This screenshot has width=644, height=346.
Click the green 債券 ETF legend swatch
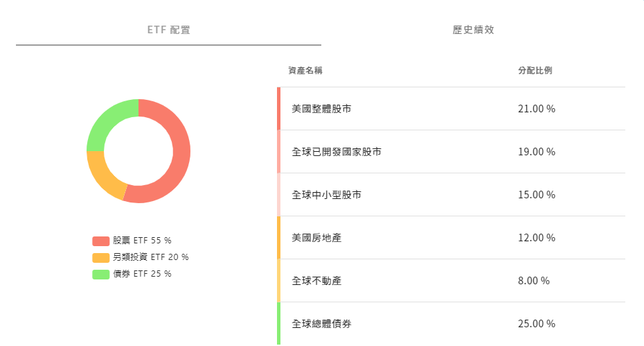pyautogui.click(x=100, y=275)
